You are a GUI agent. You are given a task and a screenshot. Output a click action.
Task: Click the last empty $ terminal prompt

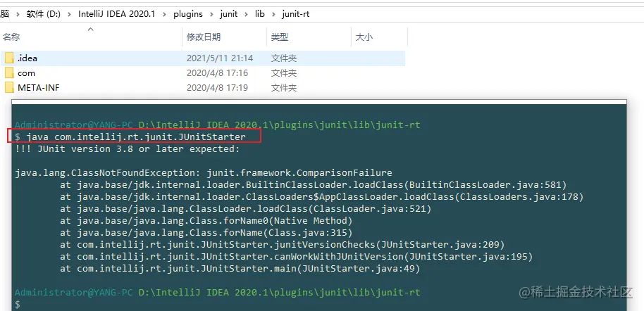point(17,305)
